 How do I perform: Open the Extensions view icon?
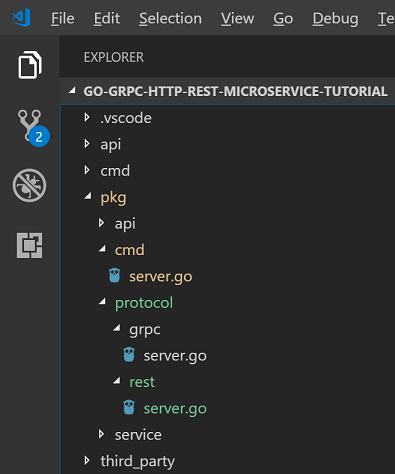point(29,245)
